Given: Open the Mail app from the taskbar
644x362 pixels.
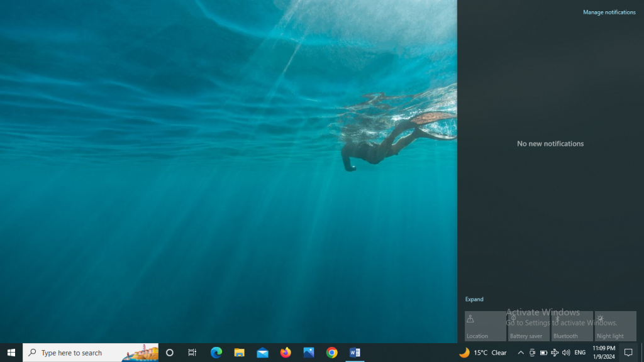Looking at the screenshot, I should (262, 353).
